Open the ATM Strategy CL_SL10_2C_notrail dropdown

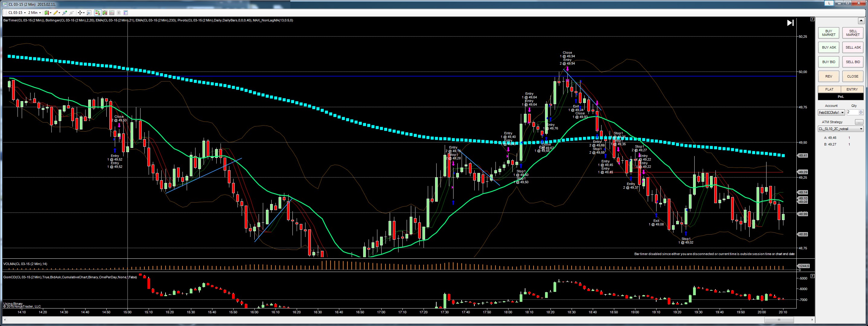coord(841,129)
